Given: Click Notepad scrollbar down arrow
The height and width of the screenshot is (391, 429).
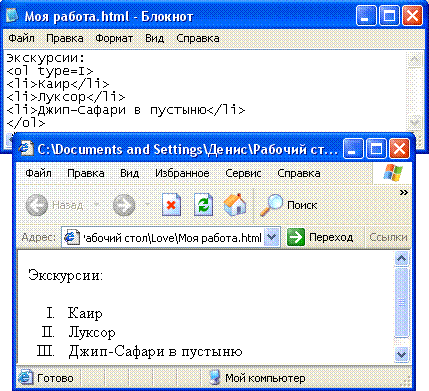Looking at the screenshot, I should [415, 122].
